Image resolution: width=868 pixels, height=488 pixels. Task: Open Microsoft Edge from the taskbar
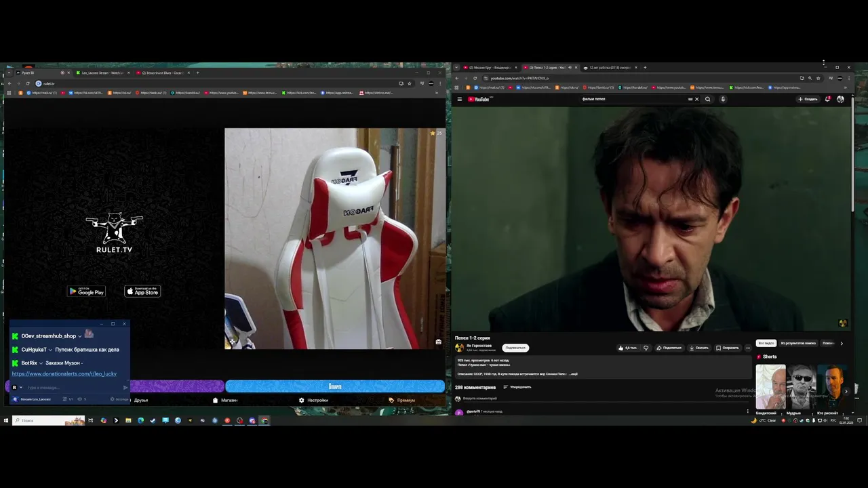[140, 420]
